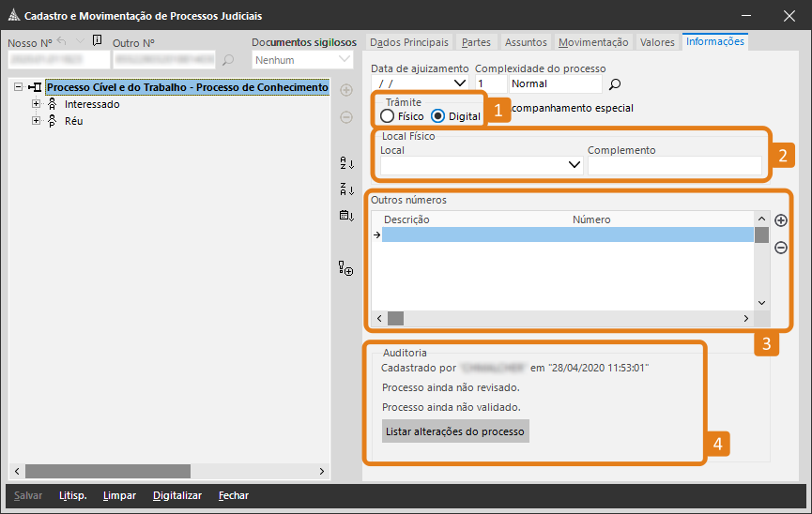Screen dimensions: 812x514
Task: Select the Físico trâmite radio button
Action: pyautogui.click(x=387, y=116)
